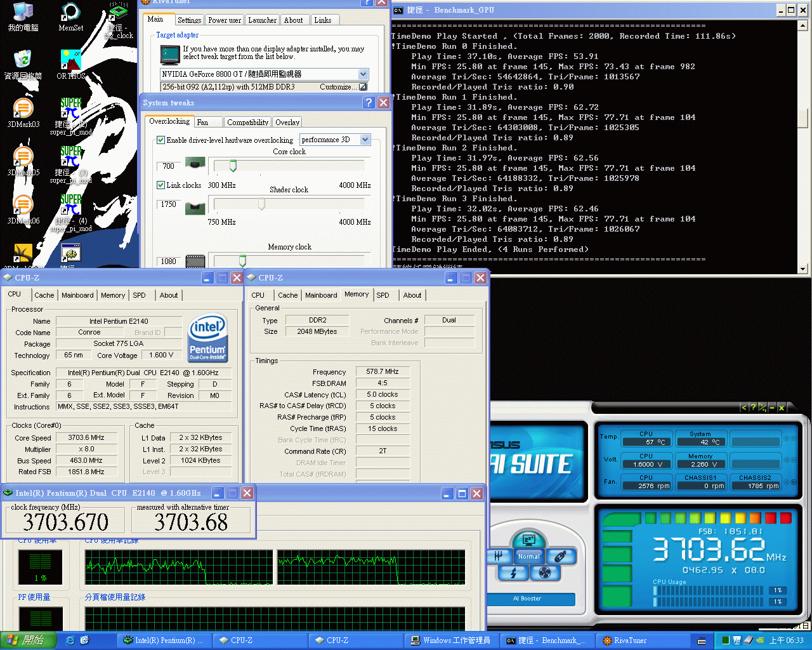Open the RivaTuner Launcher tab
Viewport: 812px width, 650px height.
point(262,20)
